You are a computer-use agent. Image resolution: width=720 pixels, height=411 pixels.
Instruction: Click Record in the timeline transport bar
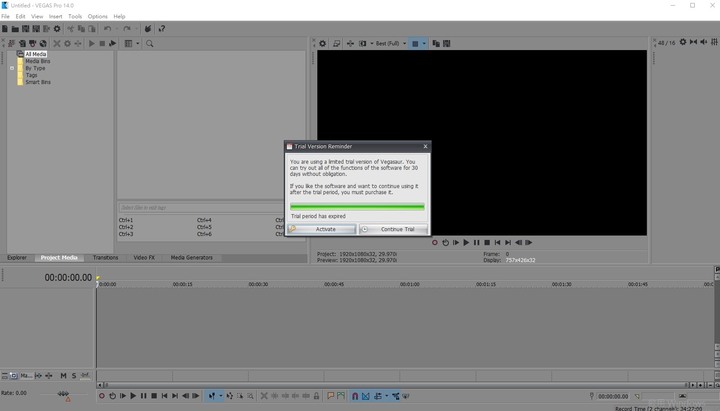(102, 396)
